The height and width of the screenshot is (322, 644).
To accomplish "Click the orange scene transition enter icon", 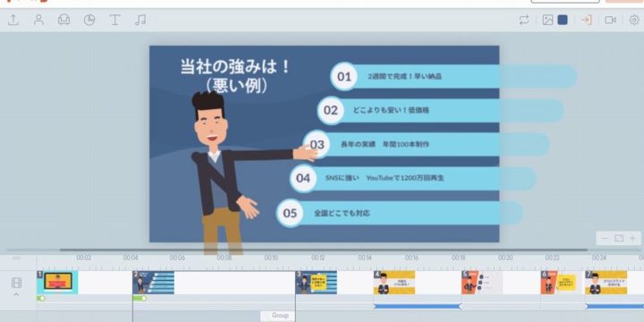I will point(586,20).
